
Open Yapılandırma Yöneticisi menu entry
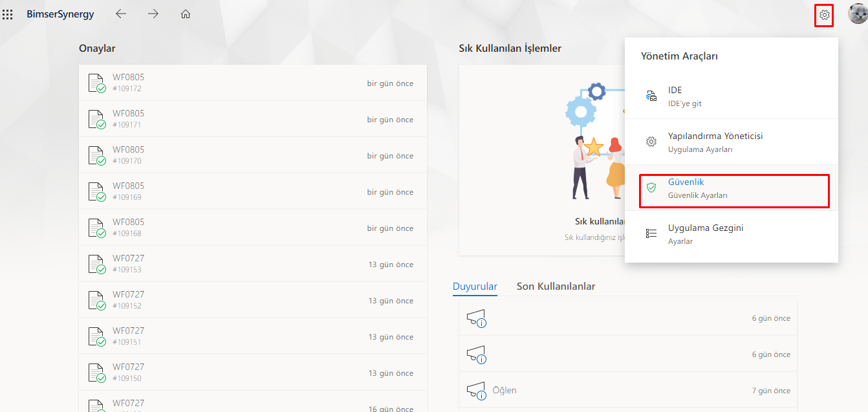point(732,142)
